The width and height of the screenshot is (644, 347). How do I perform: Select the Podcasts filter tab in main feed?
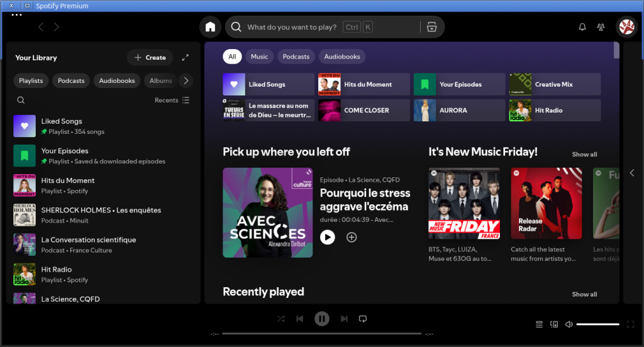tap(296, 57)
